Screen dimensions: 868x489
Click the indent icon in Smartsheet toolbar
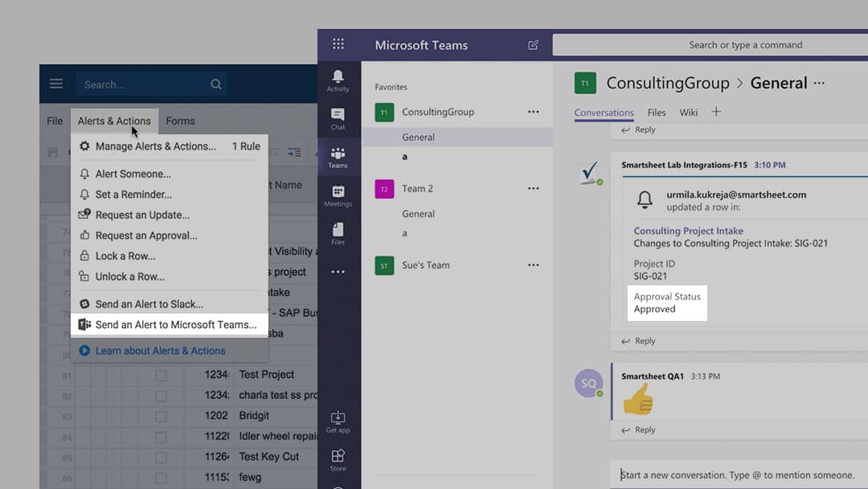coord(294,152)
